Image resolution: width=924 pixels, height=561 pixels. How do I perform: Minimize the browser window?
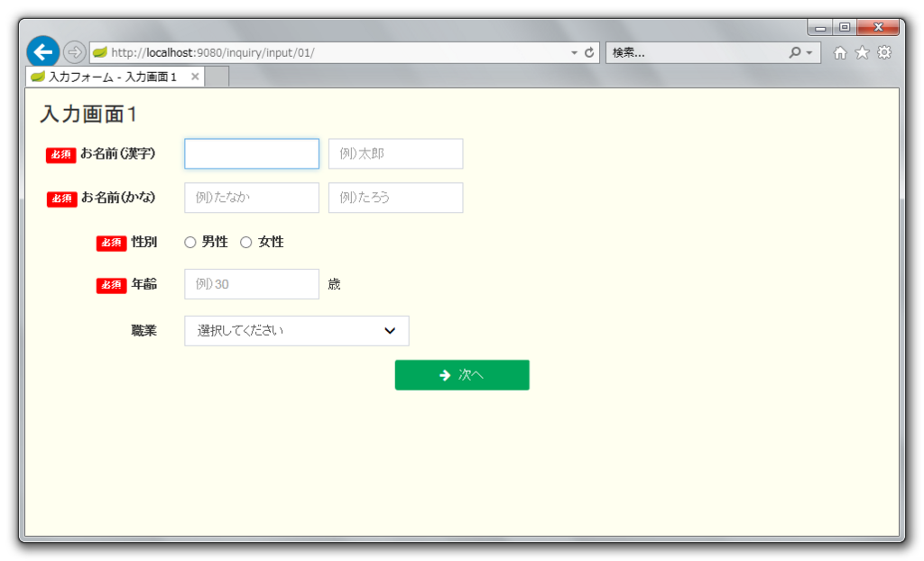coord(820,27)
